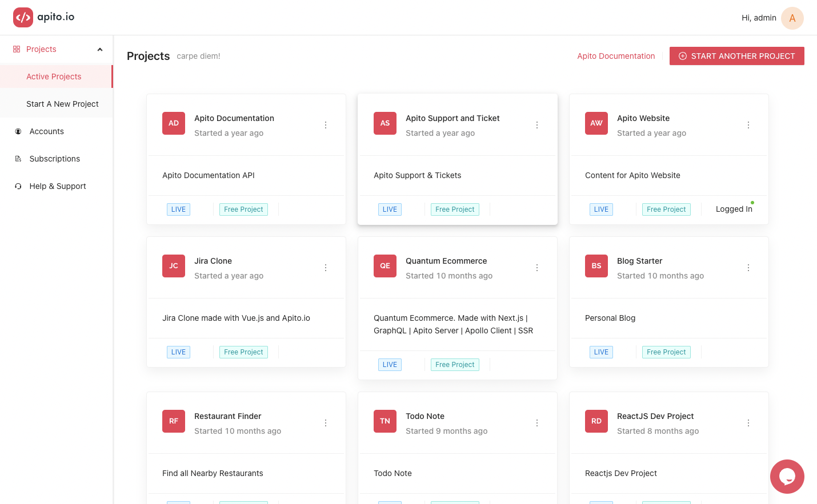The width and height of the screenshot is (817, 504).
Task: Go to Subscriptions in sidebar
Action: pos(56,159)
